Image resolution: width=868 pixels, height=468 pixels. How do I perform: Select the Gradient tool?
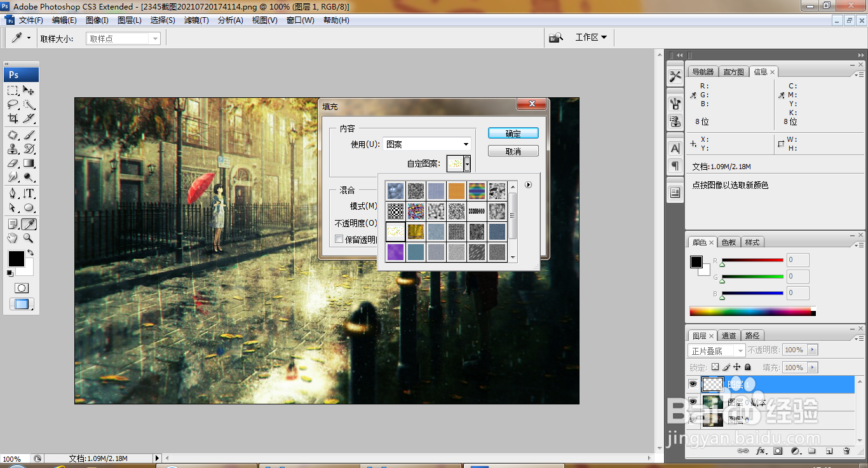(x=29, y=163)
